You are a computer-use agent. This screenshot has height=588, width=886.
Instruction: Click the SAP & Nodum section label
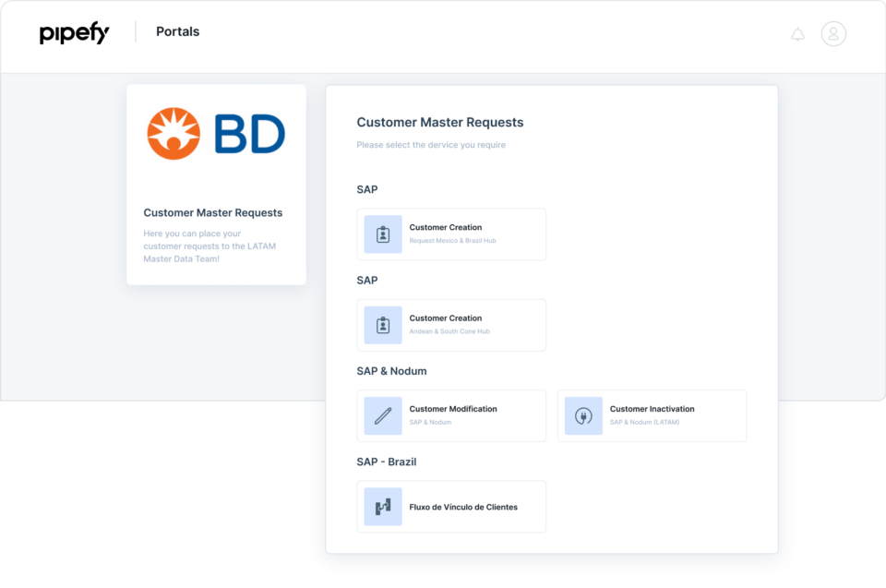[390, 370]
